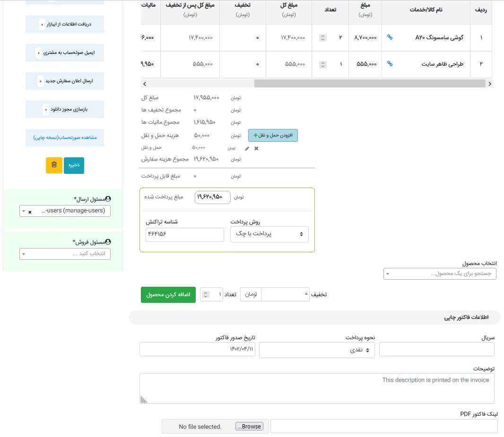Click pencil icon to edit حمل و نقل

[x=247, y=148]
